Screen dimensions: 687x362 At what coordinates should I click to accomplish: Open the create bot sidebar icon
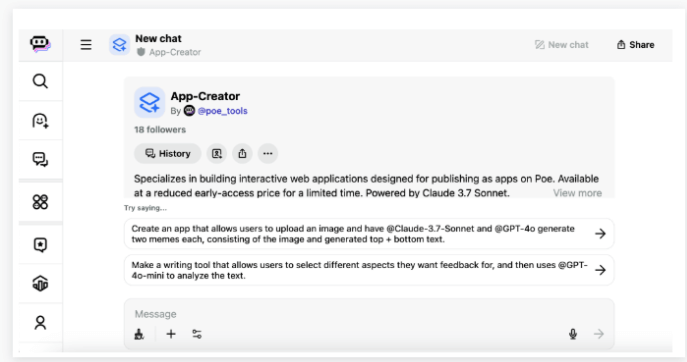(40, 121)
